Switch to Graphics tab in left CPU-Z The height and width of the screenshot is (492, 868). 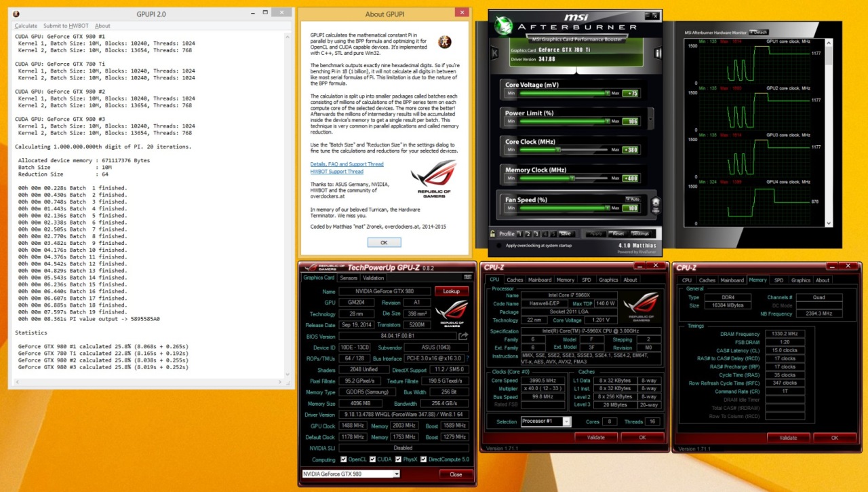(x=608, y=280)
